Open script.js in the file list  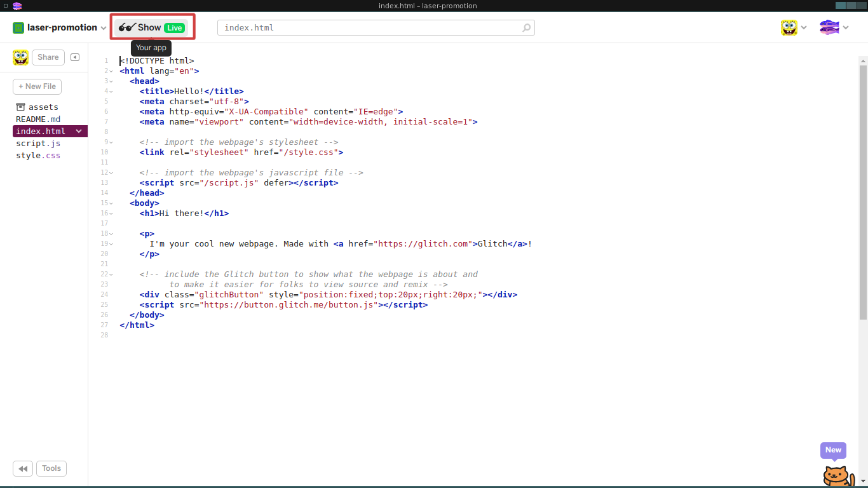38,144
